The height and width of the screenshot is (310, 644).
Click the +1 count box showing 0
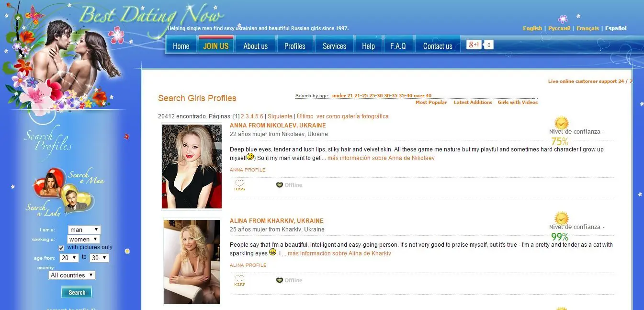[x=488, y=45]
